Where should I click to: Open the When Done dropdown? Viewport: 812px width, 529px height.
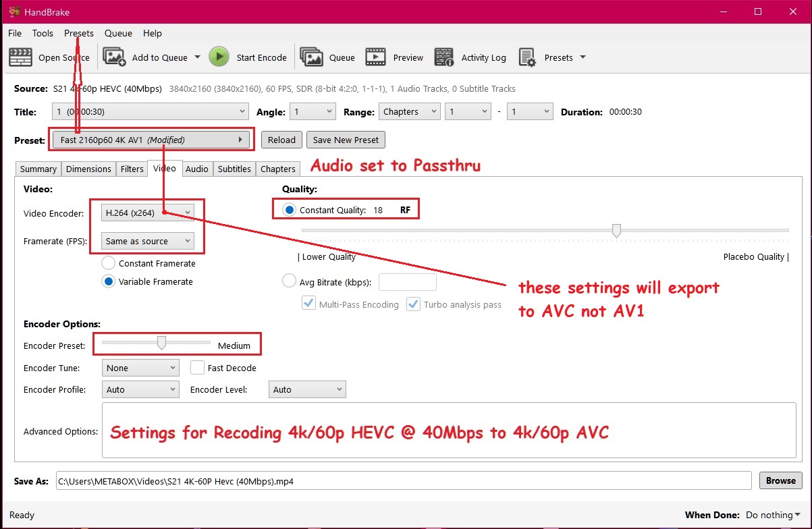tap(773, 515)
